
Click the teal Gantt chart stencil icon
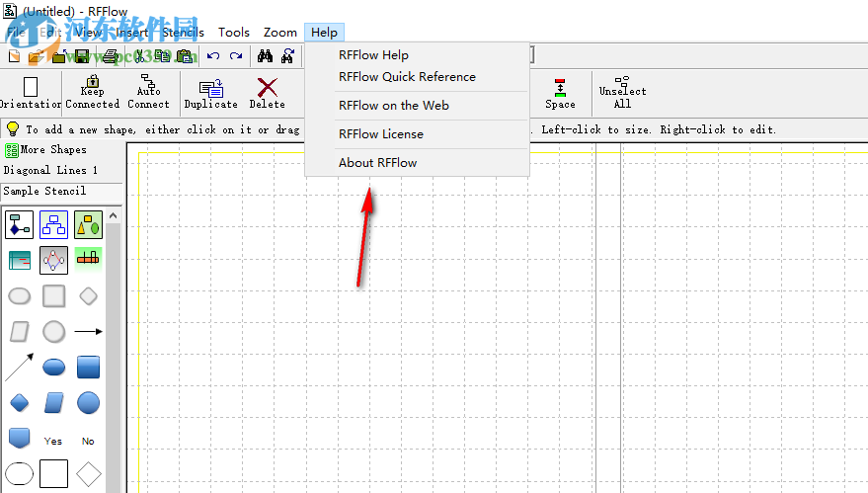pyautogui.click(x=20, y=261)
